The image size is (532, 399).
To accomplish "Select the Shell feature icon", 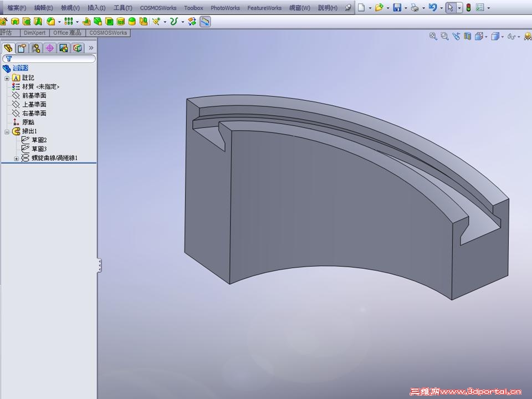I will [109, 22].
